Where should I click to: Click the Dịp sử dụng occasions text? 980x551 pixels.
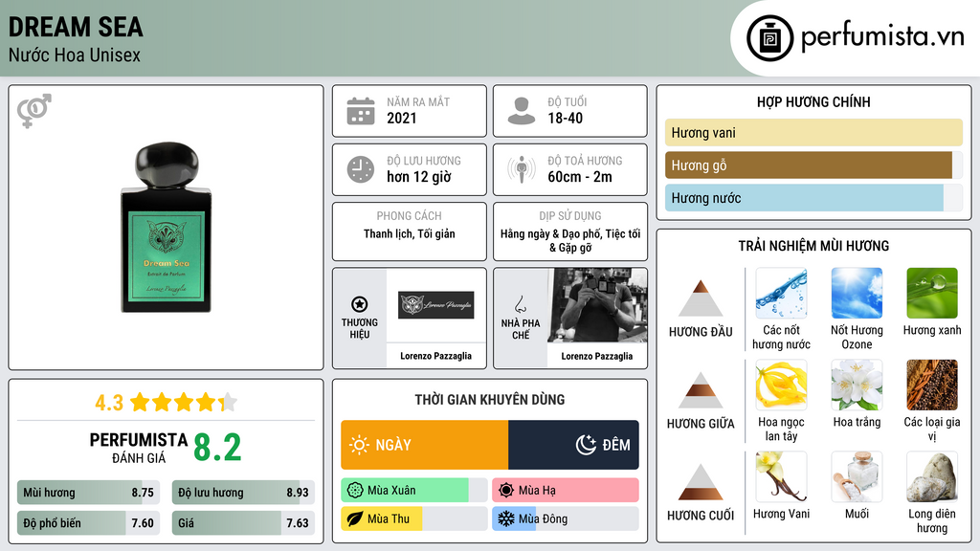[570, 240]
